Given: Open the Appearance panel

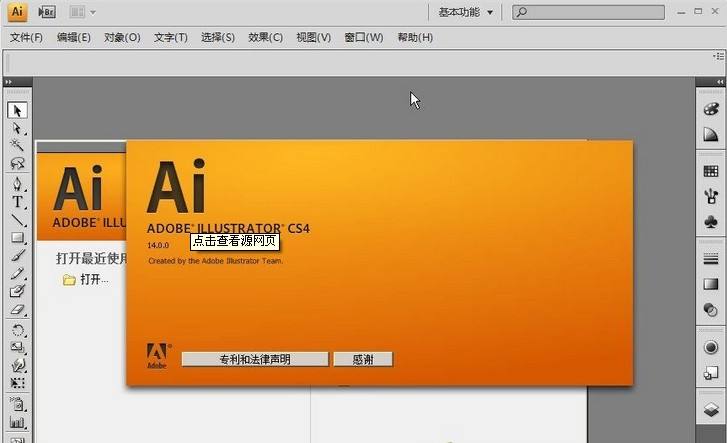Looking at the screenshot, I should tap(711, 347).
